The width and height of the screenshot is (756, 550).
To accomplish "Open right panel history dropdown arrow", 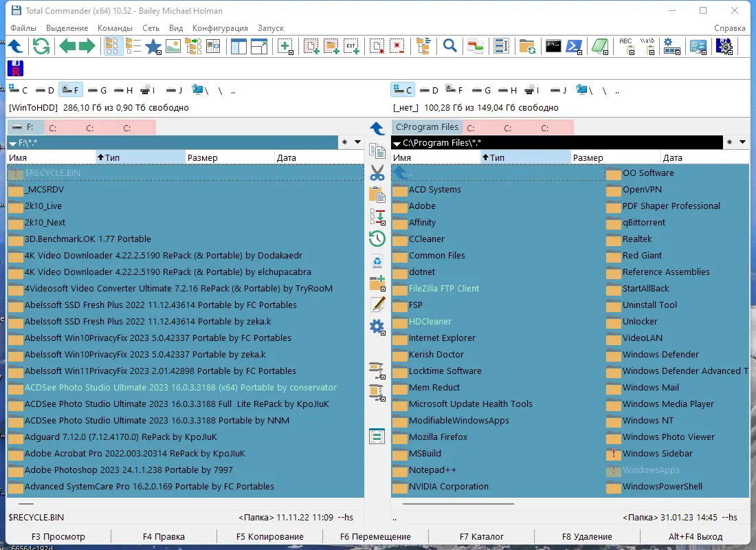I will coord(742,142).
